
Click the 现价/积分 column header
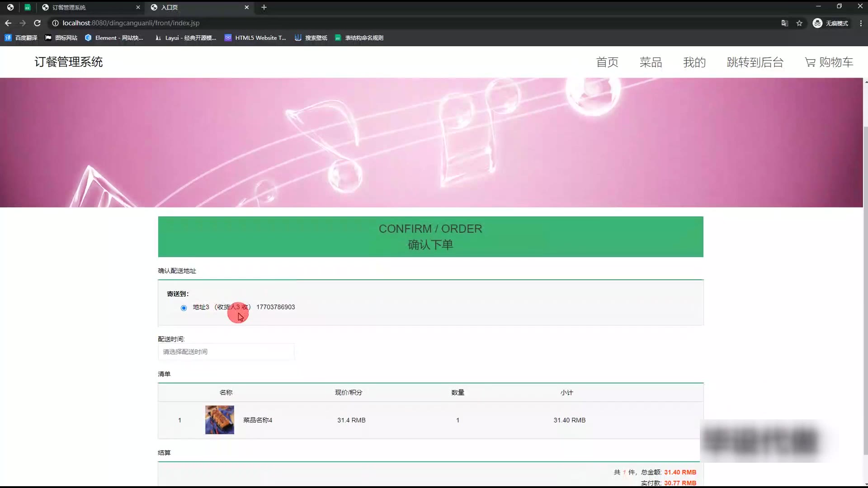349,393
